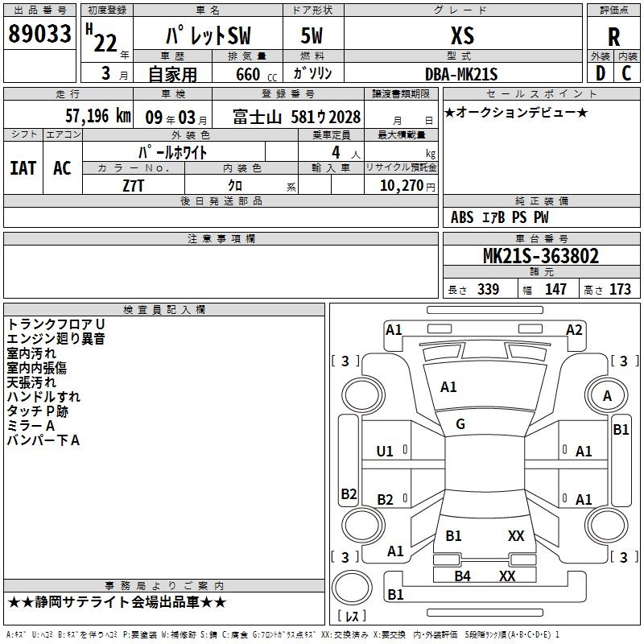This screenshot has height=644, width=644.
Task: Click the wheel circle marked A
Action: pyautogui.click(x=607, y=395)
